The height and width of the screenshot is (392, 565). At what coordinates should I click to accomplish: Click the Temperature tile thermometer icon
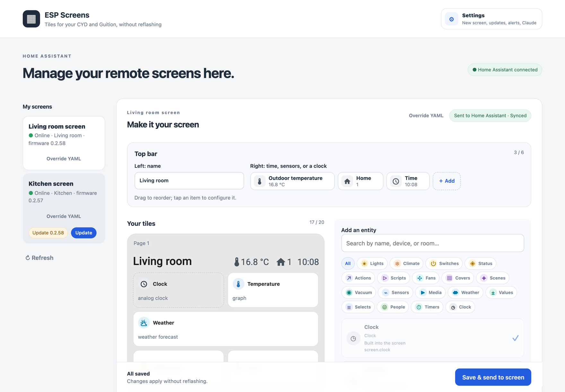238,284
